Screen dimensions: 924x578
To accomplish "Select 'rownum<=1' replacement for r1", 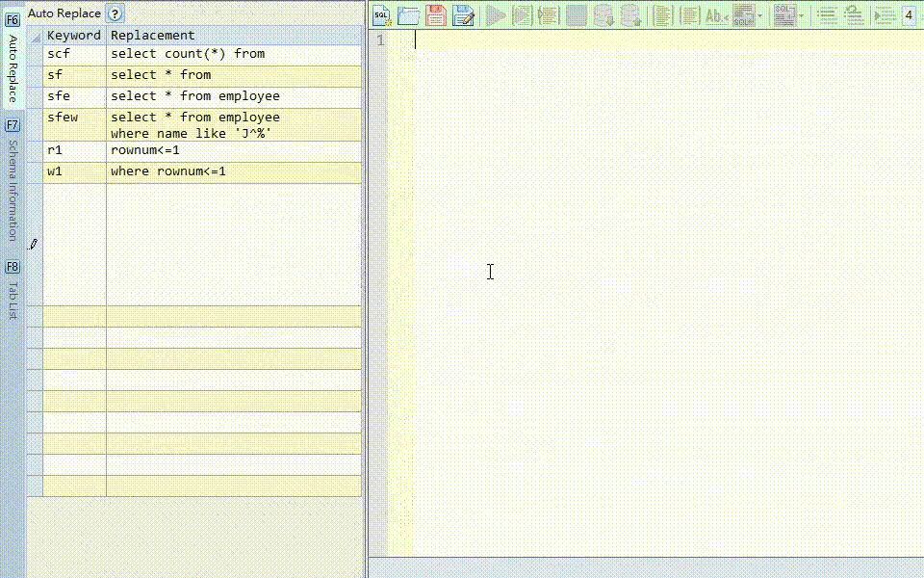I will pos(234,151).
